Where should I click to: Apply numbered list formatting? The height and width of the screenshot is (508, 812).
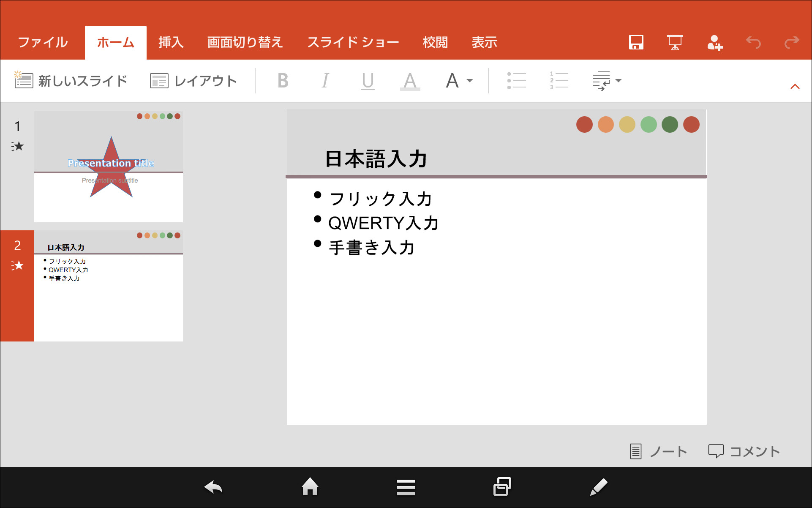[559, 80]
